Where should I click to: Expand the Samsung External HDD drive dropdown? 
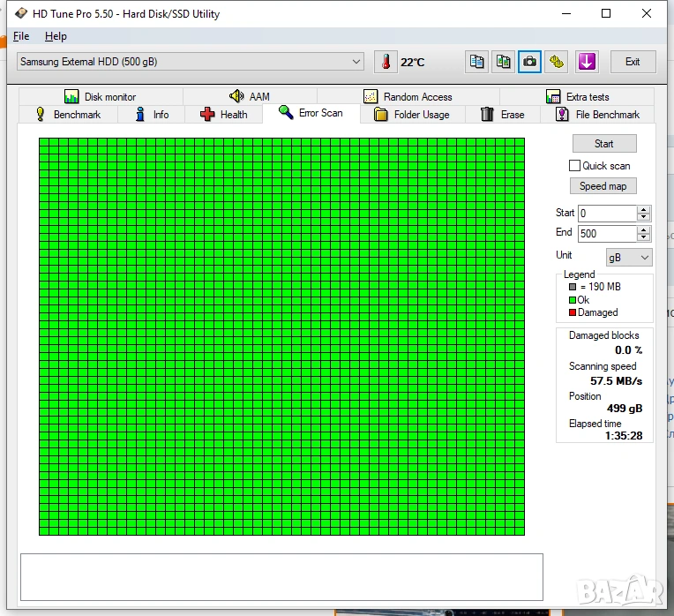coord(356,62)
